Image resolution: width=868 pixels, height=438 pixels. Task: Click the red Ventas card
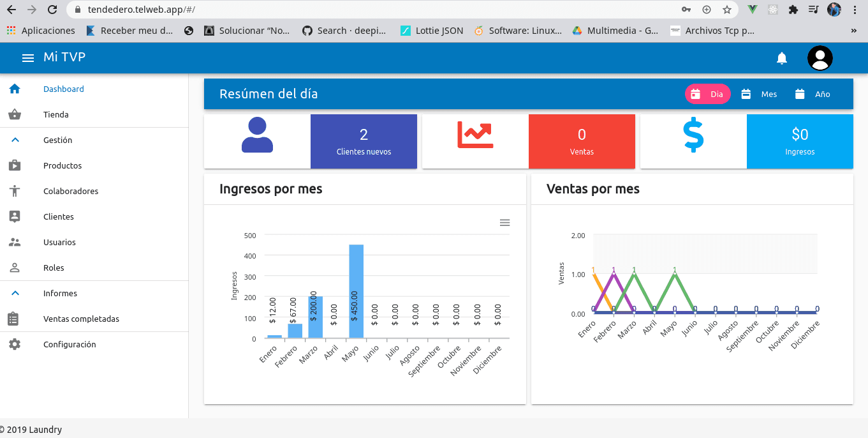click(x=582, y=141)
